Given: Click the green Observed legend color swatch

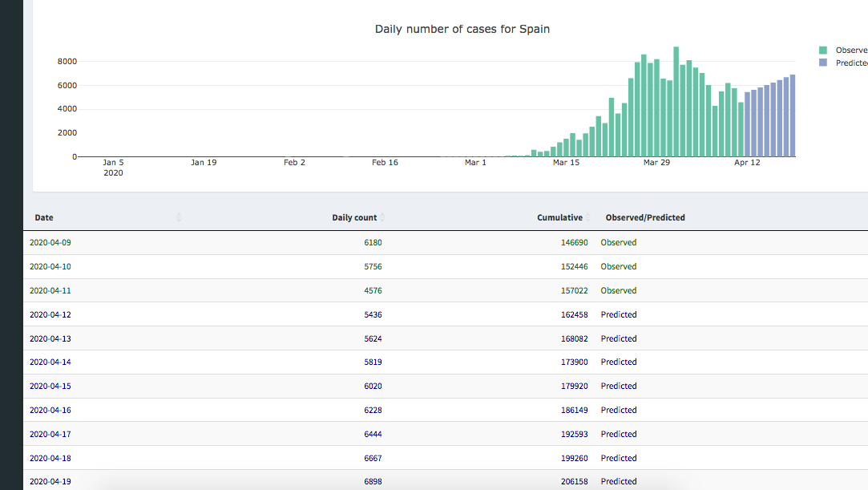Looking at the screenshot, I should 823,50.
